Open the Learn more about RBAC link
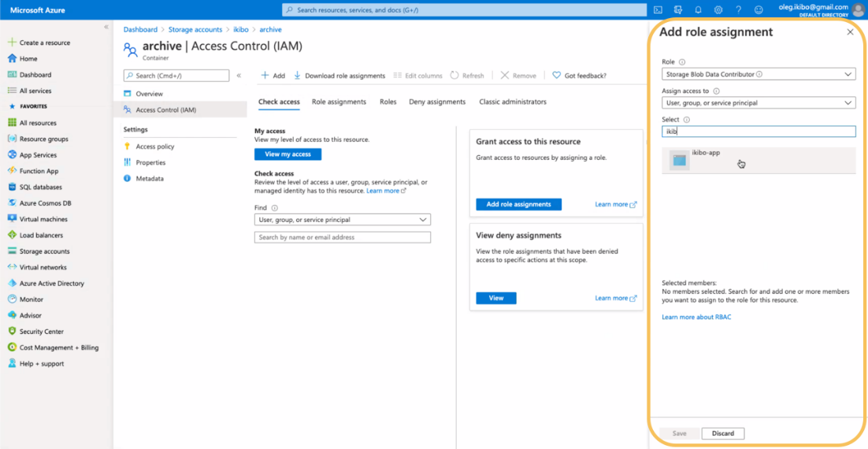Image resolution: width=868 pixels, height=449 pixels. pyautogui.click(x=696, y=317)
